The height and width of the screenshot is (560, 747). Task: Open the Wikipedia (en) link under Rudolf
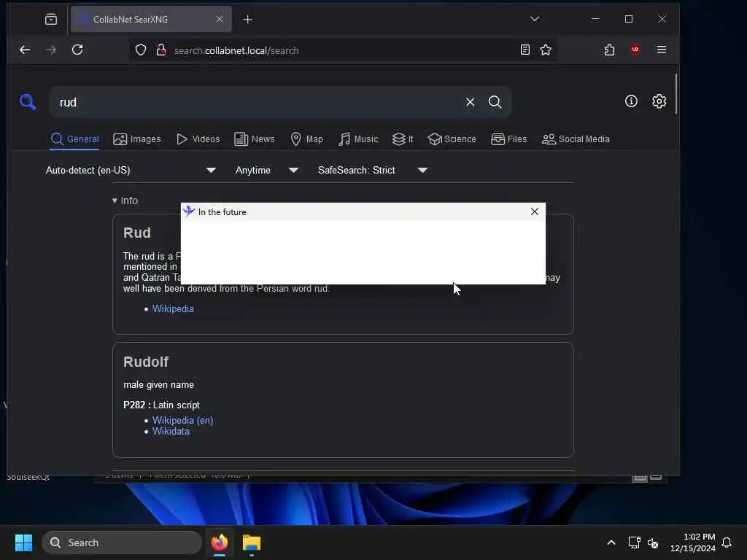182,420
